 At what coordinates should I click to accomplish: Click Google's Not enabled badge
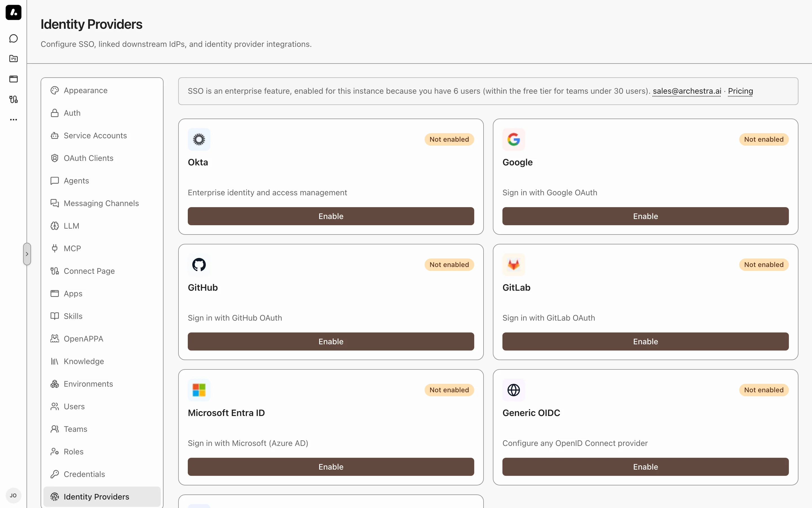764,139
